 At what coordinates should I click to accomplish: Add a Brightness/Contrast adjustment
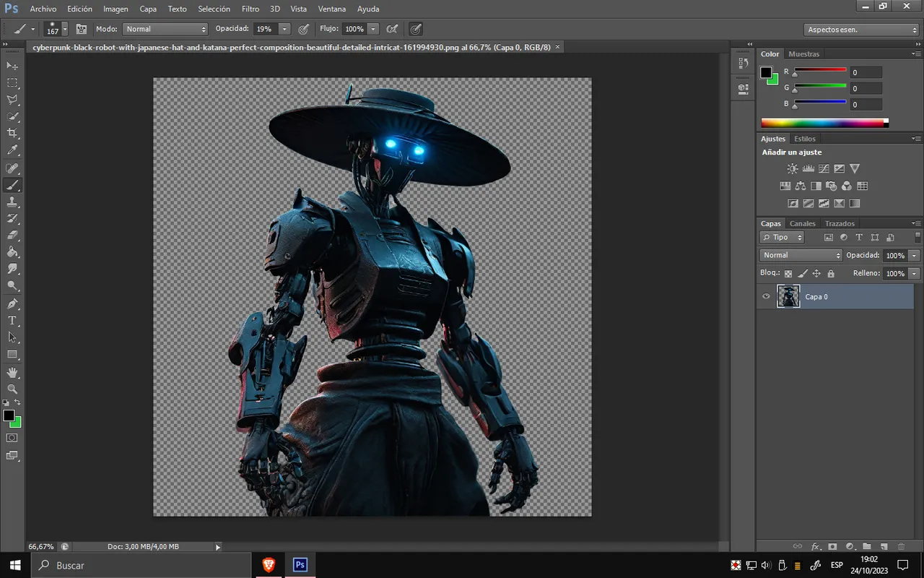click(x=793, y=168)
